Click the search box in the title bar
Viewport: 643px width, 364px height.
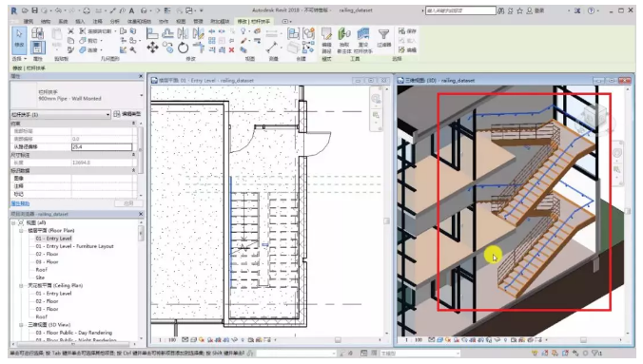tap(460, 10)
